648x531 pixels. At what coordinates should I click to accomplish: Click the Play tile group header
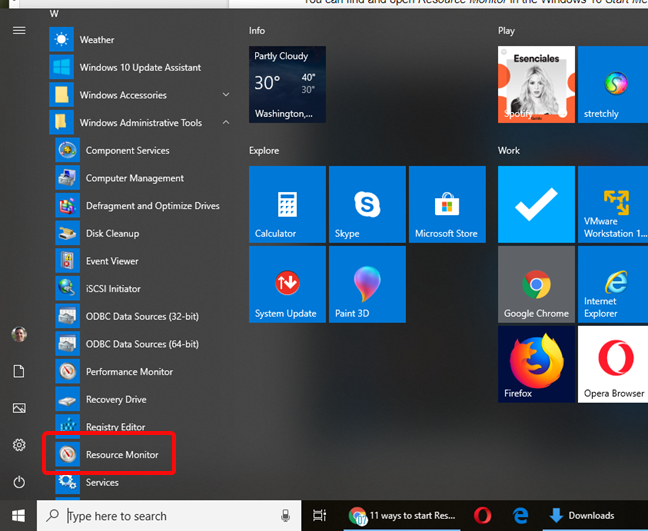[x=506, y=31]
